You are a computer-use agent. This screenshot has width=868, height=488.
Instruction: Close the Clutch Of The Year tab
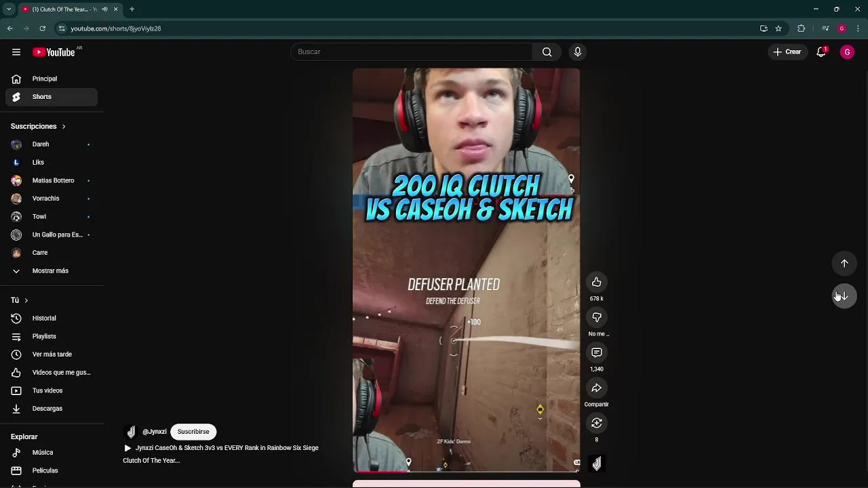(115, 9)
